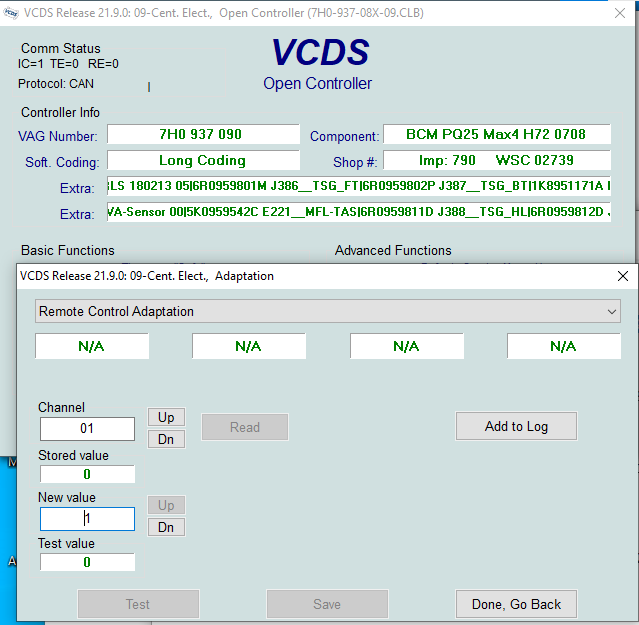This screenshot has width=639, height=625.
Task: Click VAG Number value 7H0 937 090
Action: [x=203, y=134]
